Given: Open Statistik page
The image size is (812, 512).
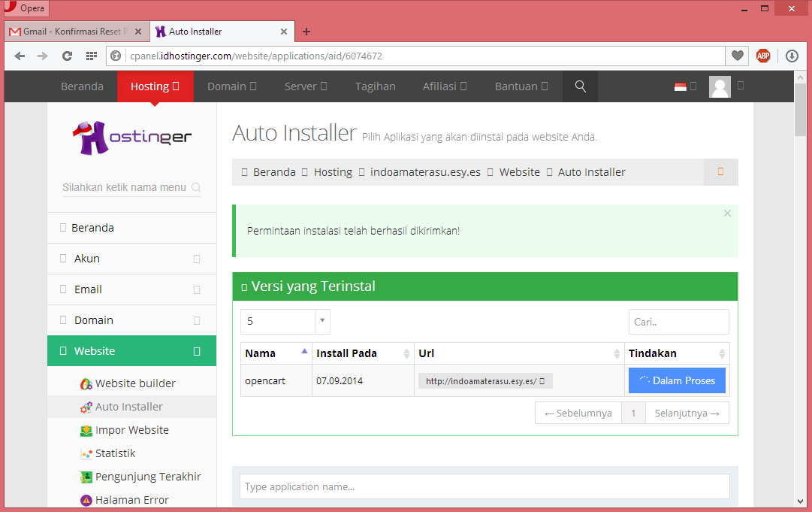Looking at the screenshot, I should (108, 453).
